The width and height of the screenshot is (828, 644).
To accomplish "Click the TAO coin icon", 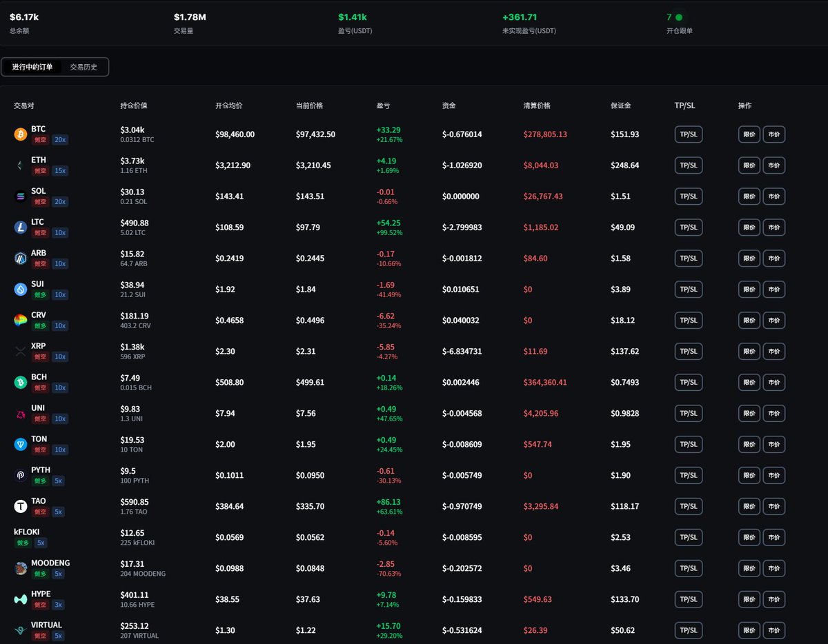I will (20, 506).
